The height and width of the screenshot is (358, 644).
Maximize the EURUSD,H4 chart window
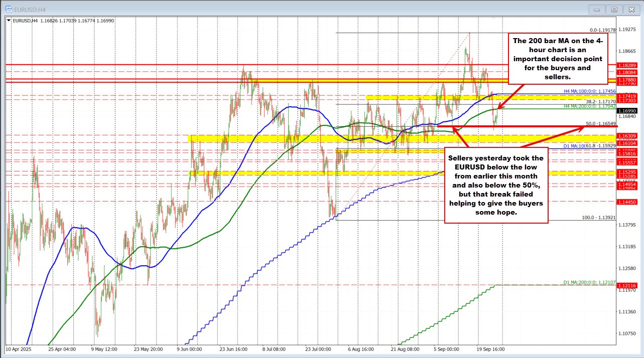[x=613, y=9]
